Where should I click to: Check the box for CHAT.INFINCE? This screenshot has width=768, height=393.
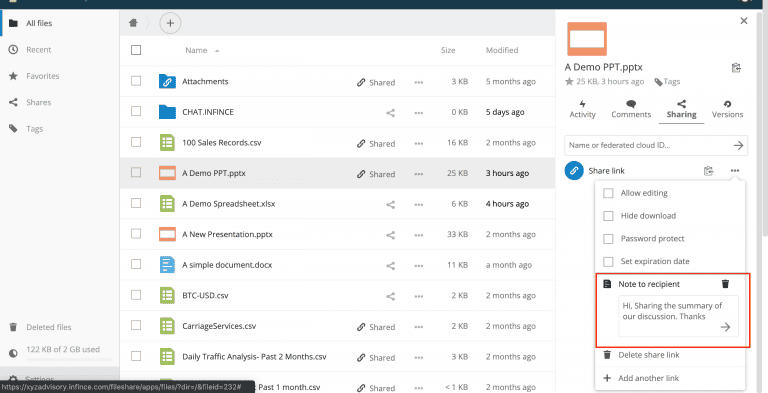136,112
